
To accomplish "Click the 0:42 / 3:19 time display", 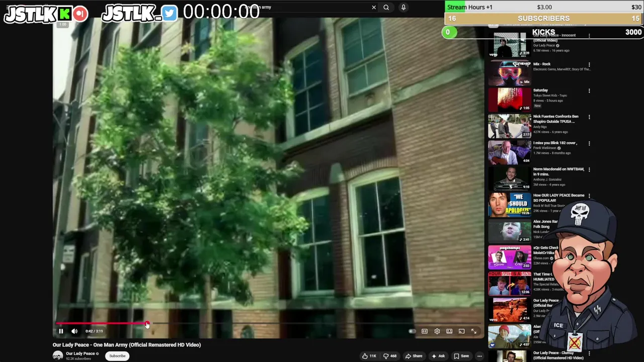I will [94, 331].
